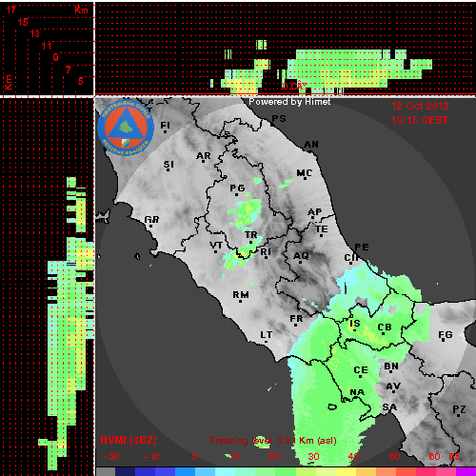
Task: Click the 'HVMI [dBZ]' legend title
Action: pyautogui.click(x=129, y=440)
